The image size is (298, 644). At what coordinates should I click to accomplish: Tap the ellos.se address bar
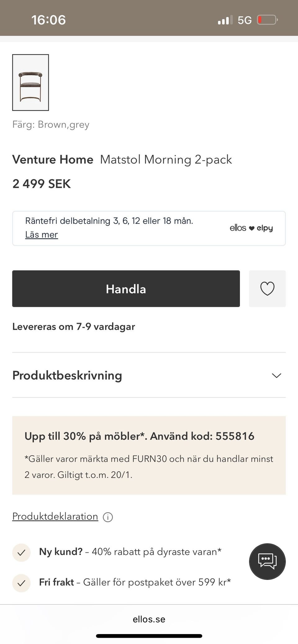coord(149,619)
